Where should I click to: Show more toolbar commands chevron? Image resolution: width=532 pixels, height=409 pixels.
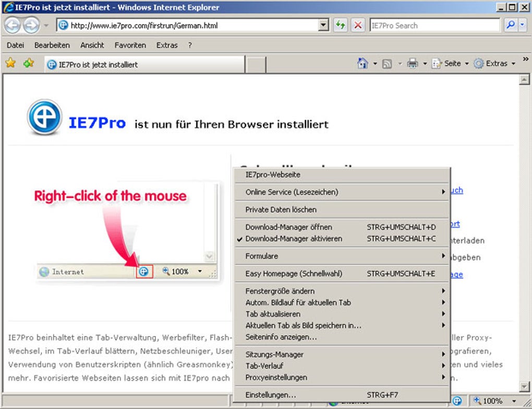click(526, 59)
